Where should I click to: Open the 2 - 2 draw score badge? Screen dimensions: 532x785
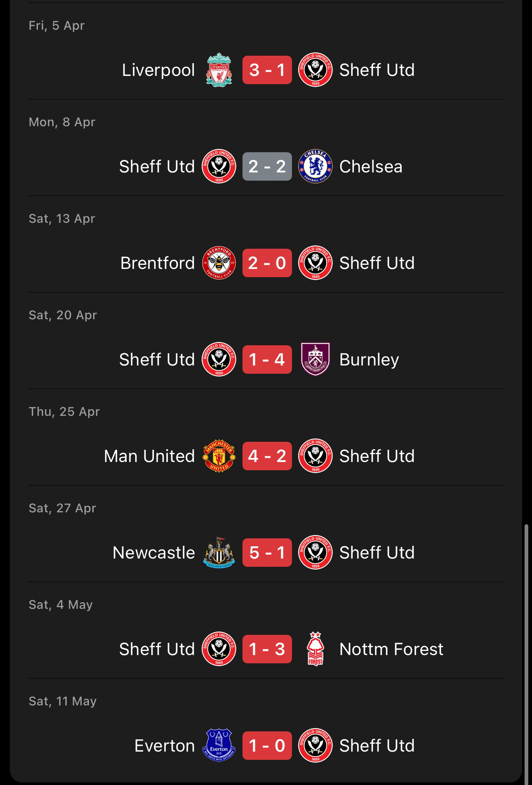coord(267,166)
